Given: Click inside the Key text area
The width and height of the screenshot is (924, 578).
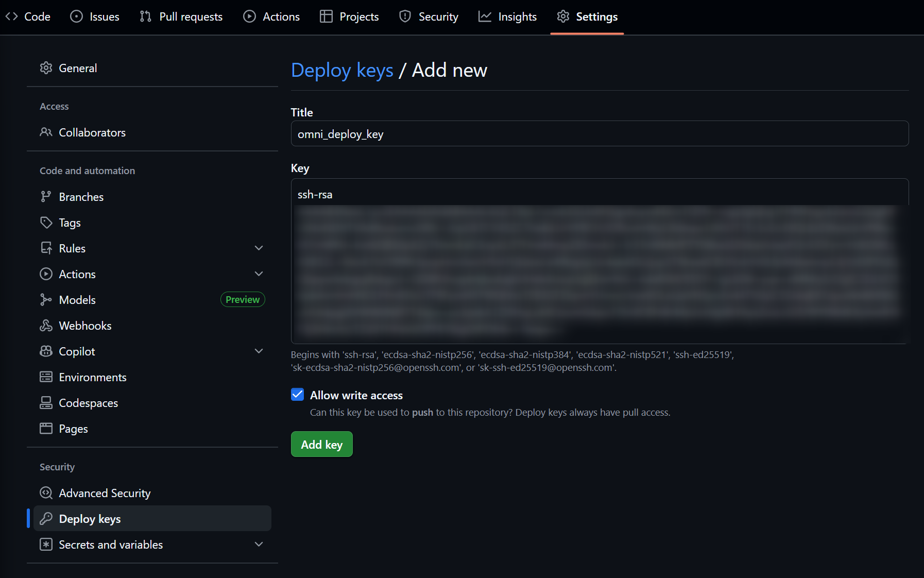Looking at the screenshot, I should point(600,261).
